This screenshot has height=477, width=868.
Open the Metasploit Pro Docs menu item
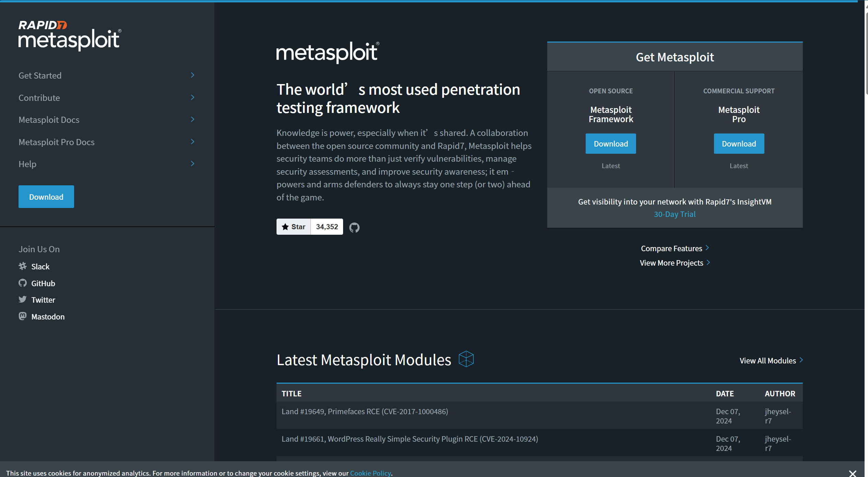click(57, 142)
